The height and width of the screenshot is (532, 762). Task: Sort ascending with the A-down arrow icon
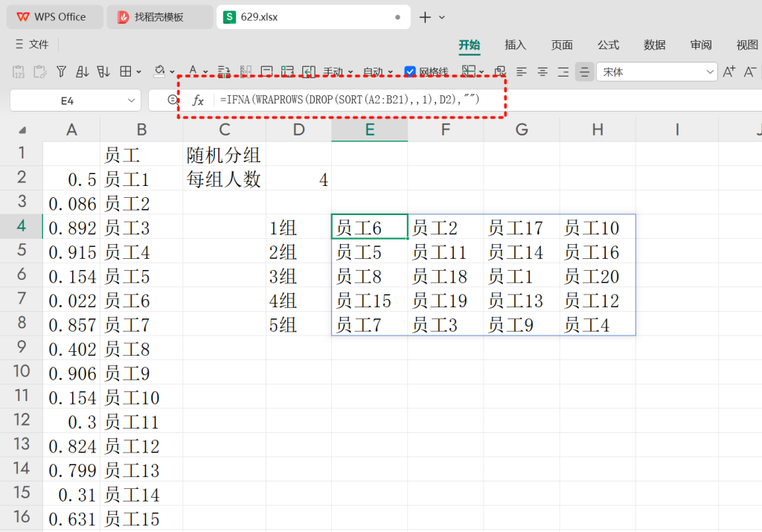tap(82, 72)
